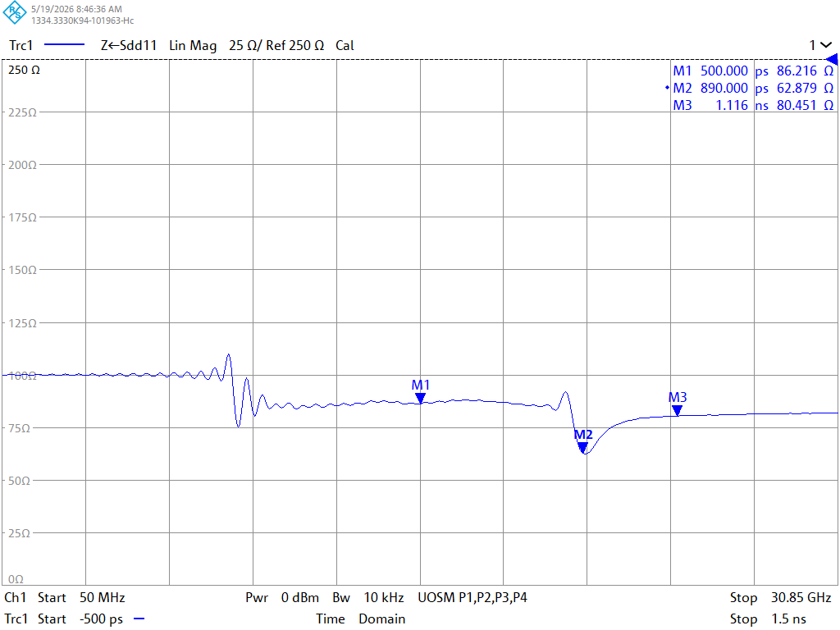Click the blue Trc1 trace line sample
The width and height of the screenshot is (840, 630).
click(x=64, y=46)
